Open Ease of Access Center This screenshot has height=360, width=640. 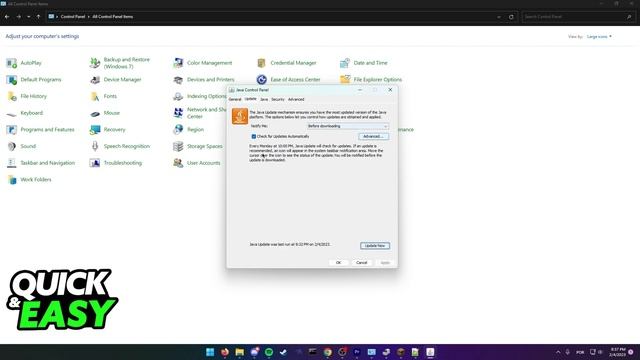(288, 80)
